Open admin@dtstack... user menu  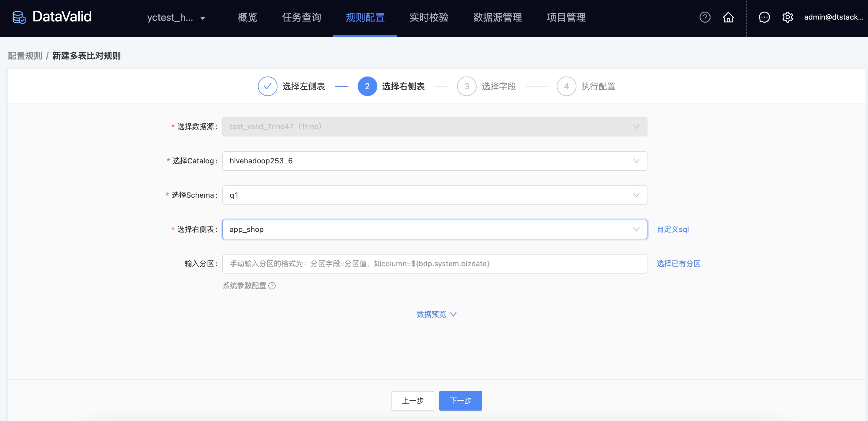tap(833, 17)
